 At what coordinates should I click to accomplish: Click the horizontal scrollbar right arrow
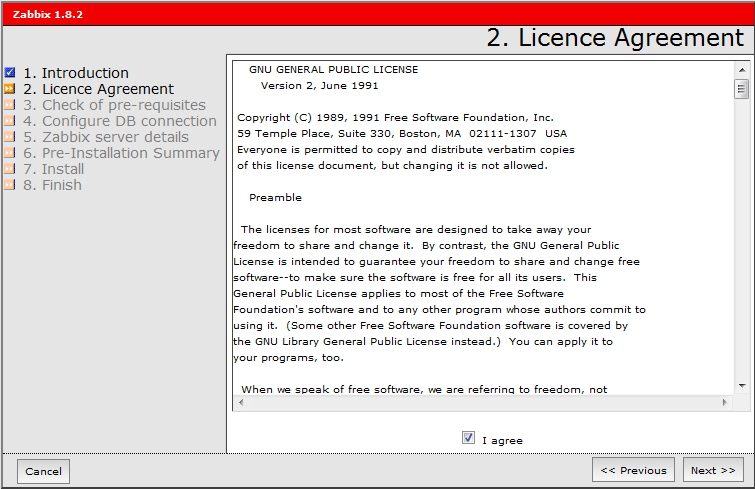pos(726,403)
